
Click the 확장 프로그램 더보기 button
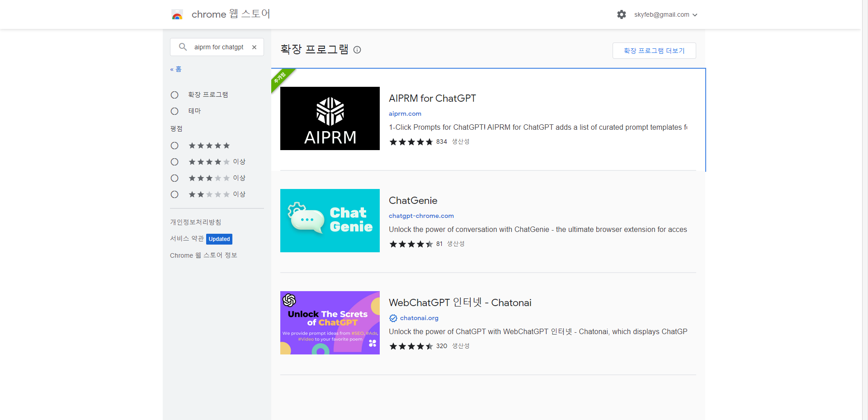654,51
